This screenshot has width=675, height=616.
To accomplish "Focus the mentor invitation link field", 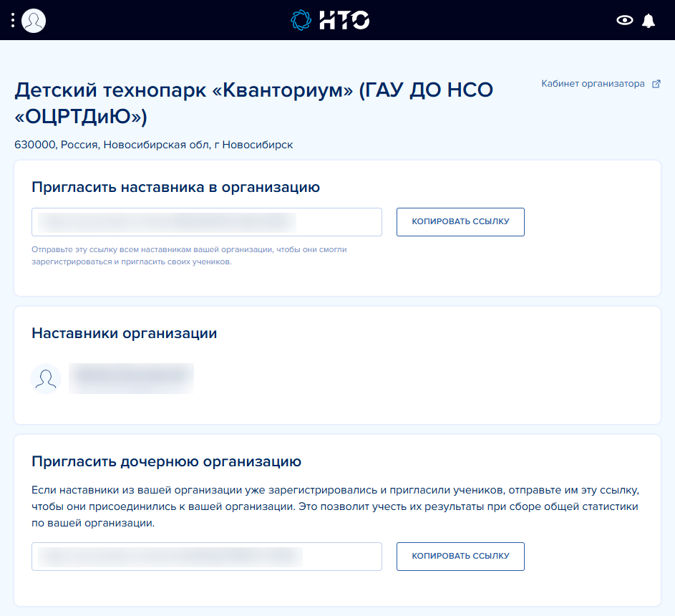I will click(207, 222).
